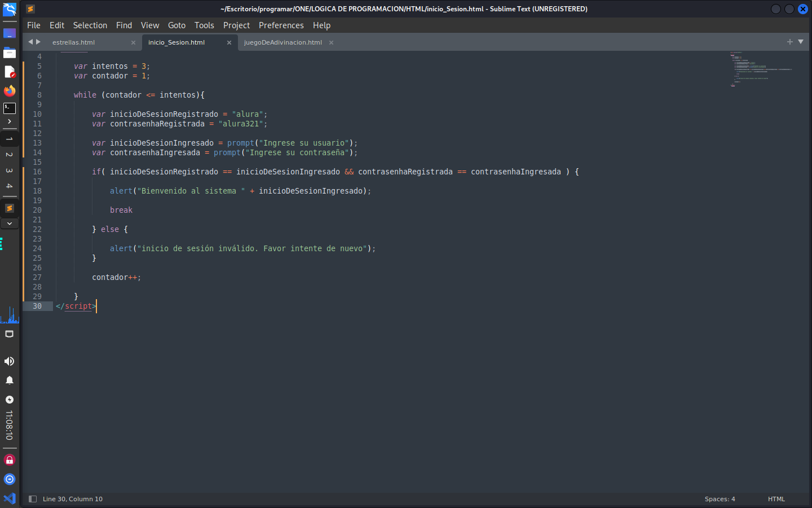Go to the previous tab with left arrow

[x=30, y=42]
